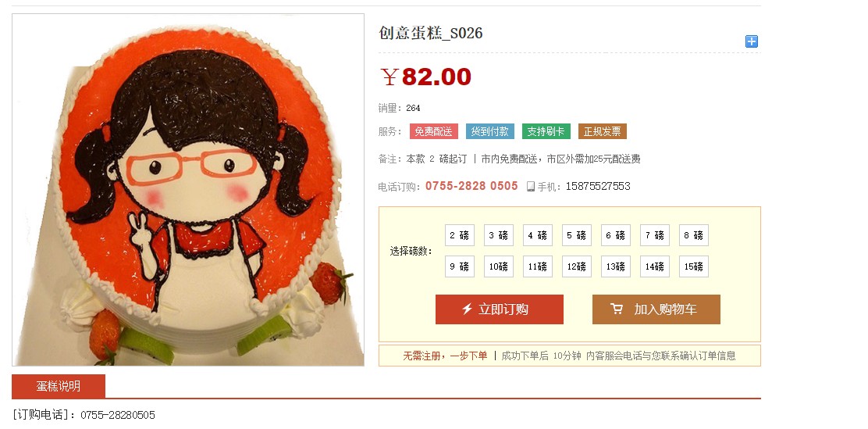Choose the 10磅 cake size
This screenshot has height=429, width=868.
498,266
